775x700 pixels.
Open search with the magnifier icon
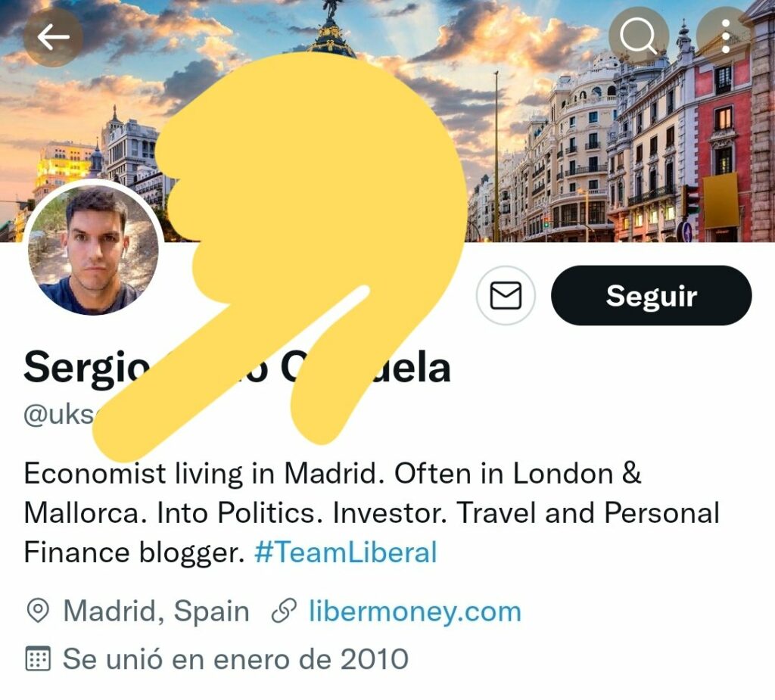pos(638,36)
